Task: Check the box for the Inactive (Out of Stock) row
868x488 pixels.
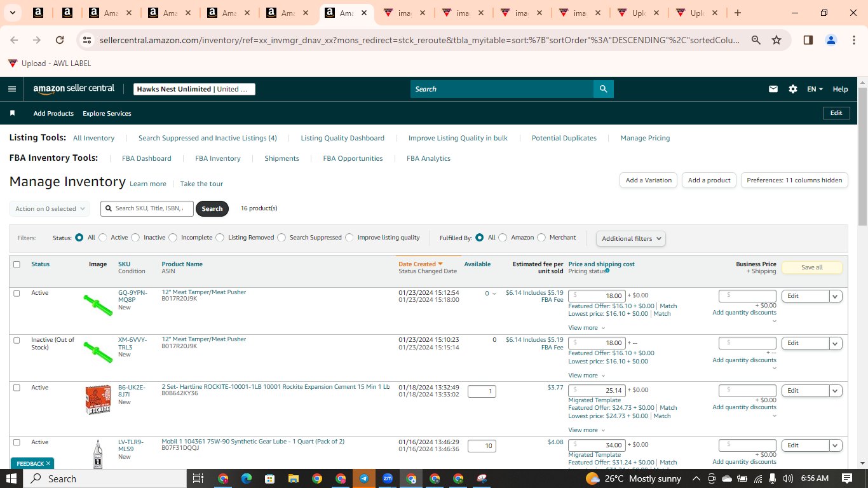Action: [x=17, y=341]
